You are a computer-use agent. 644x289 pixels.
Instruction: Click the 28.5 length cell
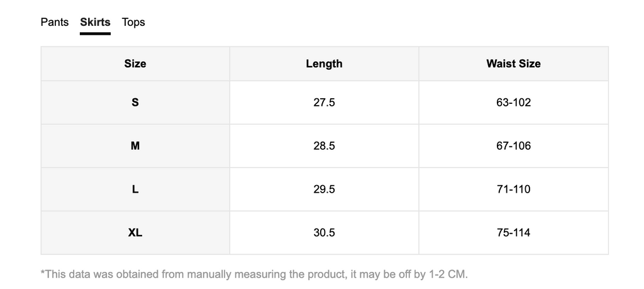(x=324, y=146)
